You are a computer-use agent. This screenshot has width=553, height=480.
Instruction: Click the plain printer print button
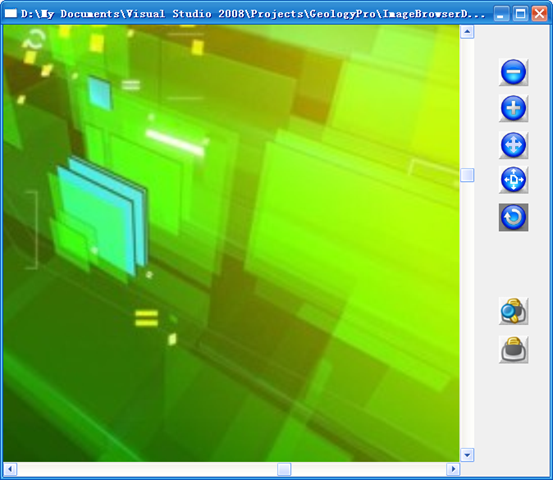tap(514, 350)
